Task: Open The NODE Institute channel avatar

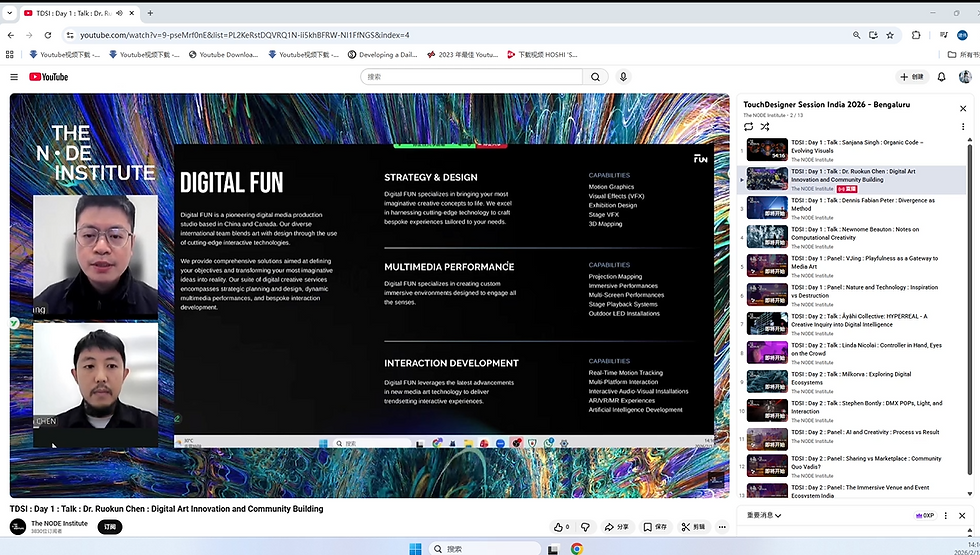Action: tap(18, 527)
